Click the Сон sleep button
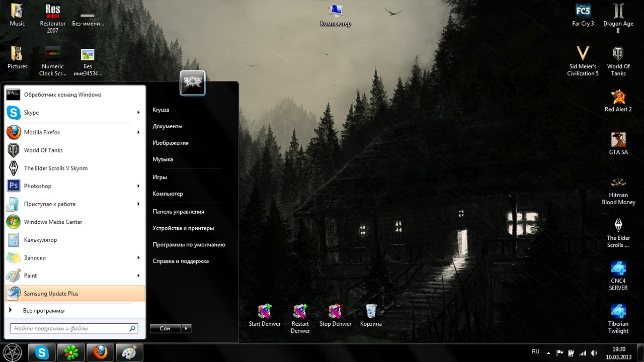Viewport: 644px width, 362px height. pos(166,328)
